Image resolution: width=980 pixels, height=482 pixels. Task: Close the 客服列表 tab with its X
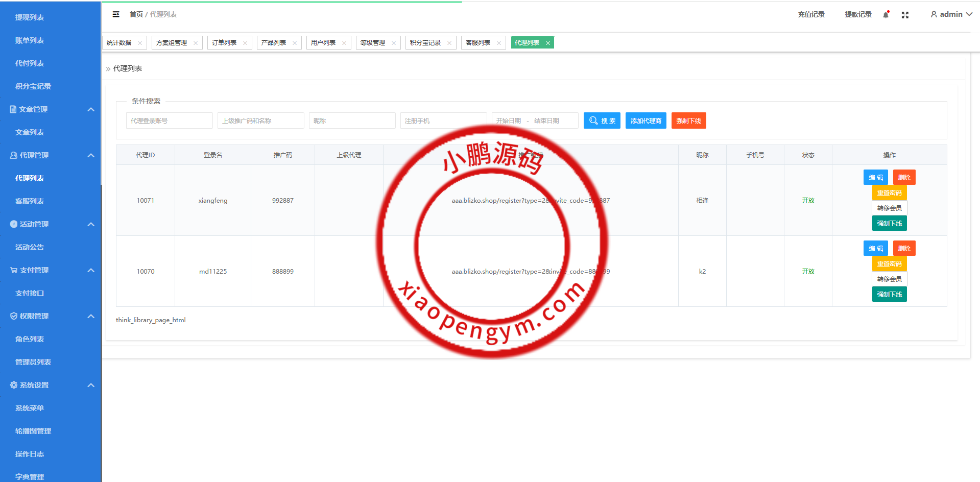[x=499, y=43]
